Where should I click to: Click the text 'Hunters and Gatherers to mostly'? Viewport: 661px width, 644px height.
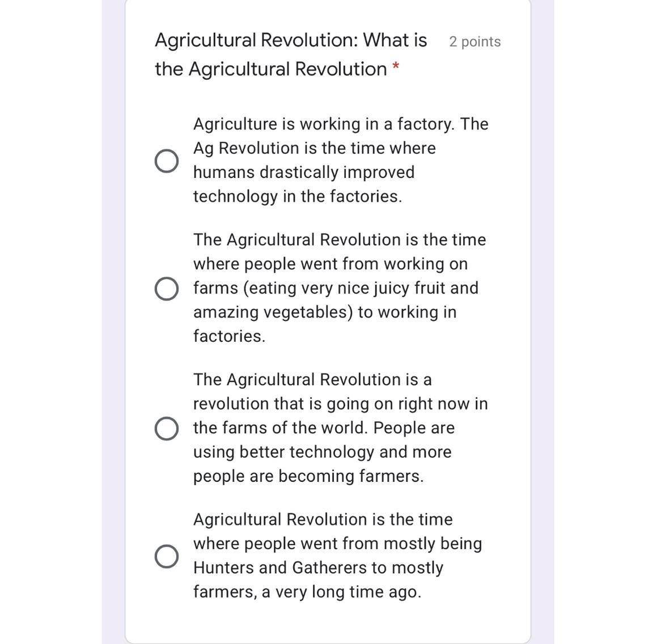pyautogui.click(x=318, y=567)
